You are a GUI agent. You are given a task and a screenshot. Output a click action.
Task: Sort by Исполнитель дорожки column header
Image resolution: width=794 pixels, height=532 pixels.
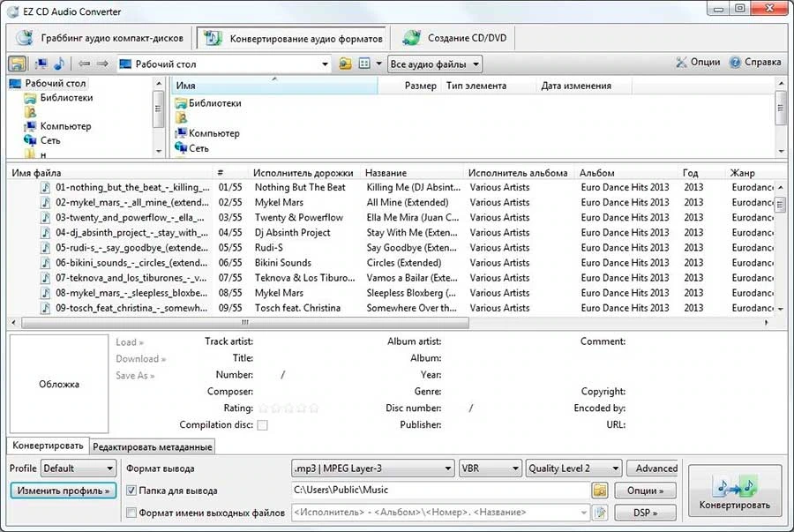pyautogui.click(x=303, y=173)
